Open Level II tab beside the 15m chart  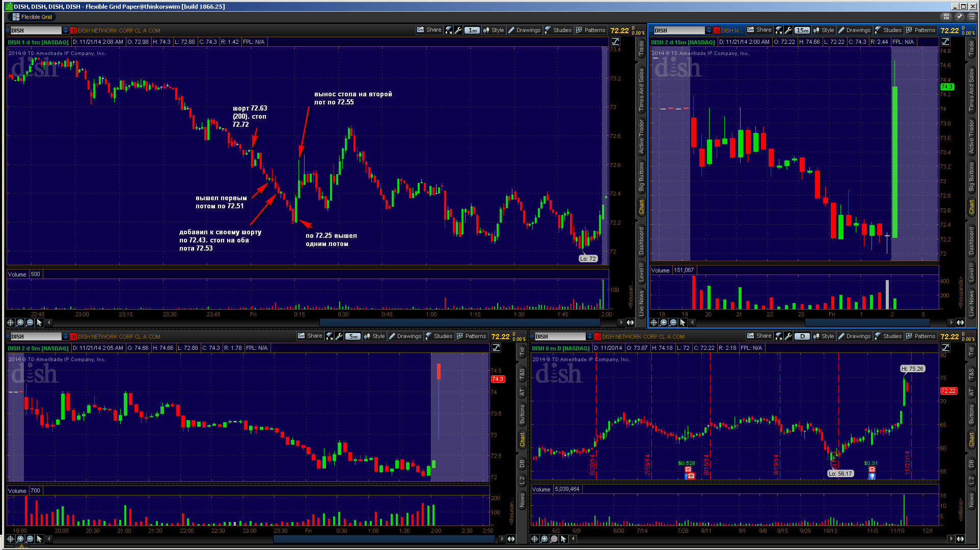971,272
